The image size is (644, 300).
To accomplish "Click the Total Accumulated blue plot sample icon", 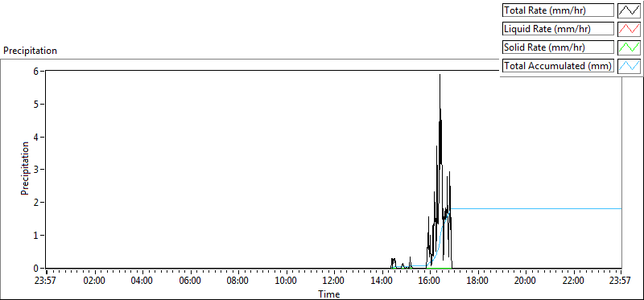I will point(630,66).
